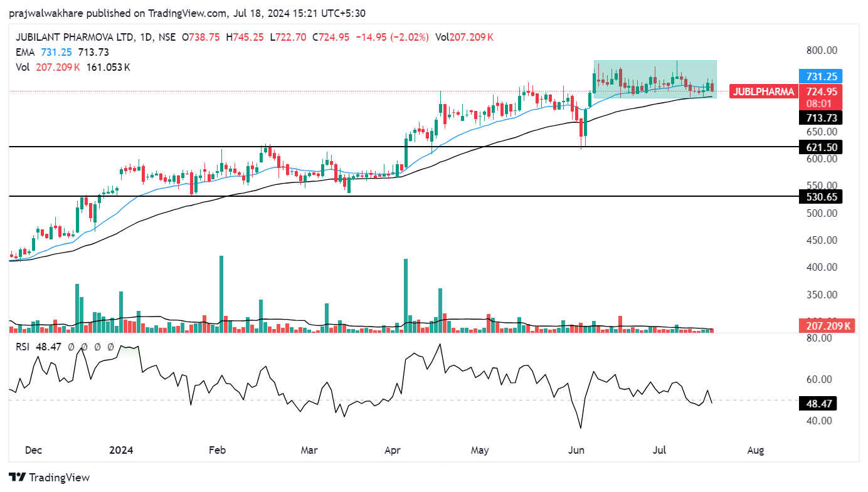The width and height of the screenshot is (868, 492).
Task: Click the 2024 label on time axis
Action: (x=122, y=450)
